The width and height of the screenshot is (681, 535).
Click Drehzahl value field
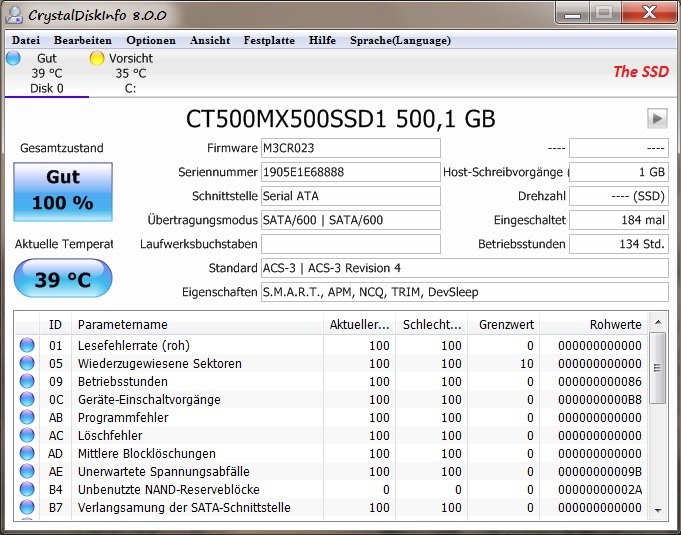click(x=618, y=196)
